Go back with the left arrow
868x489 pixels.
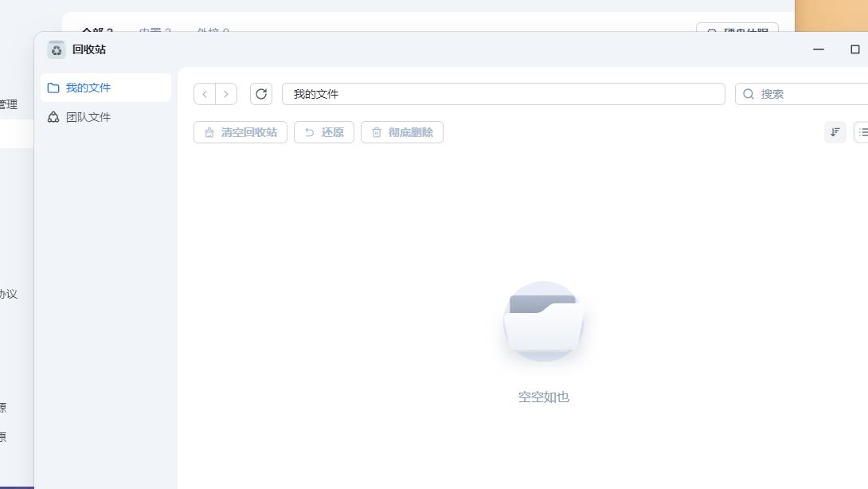tap(205, 94)
